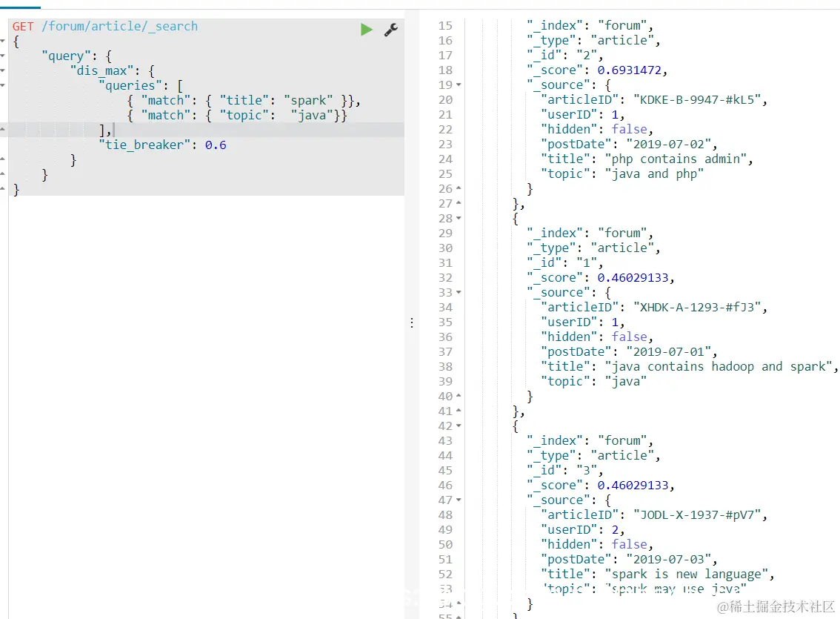840x619 pixels.
Task: Click the "query" key in request body
Action: tap(67, 56)
